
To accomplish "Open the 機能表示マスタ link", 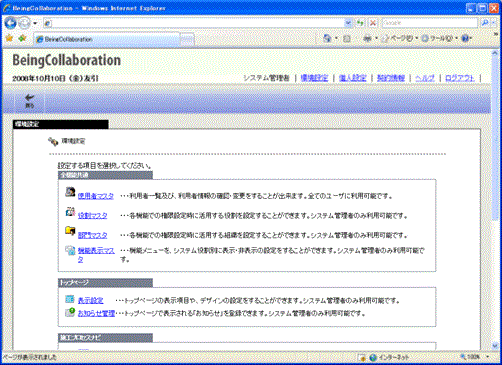I will (96, 255).
